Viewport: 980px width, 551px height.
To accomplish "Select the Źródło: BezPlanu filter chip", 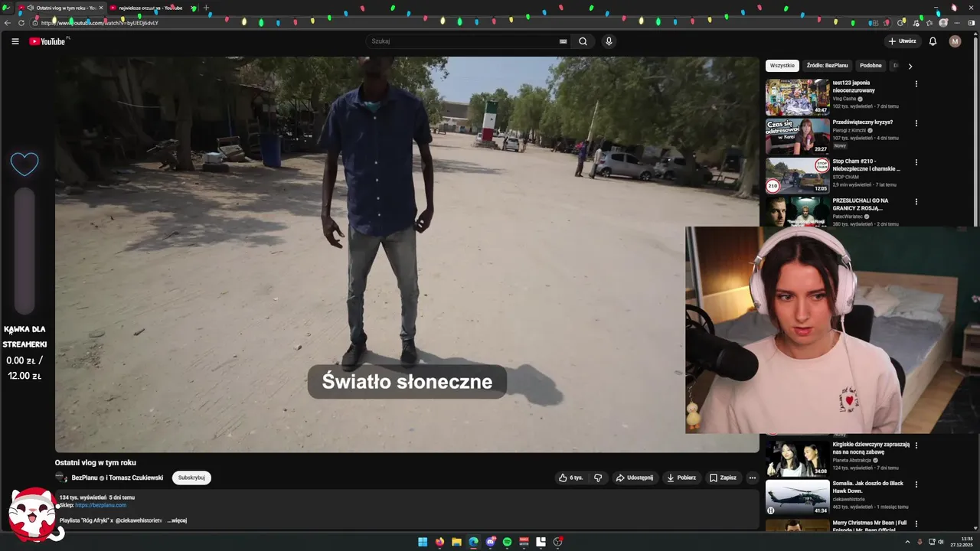I will point(827,66).
